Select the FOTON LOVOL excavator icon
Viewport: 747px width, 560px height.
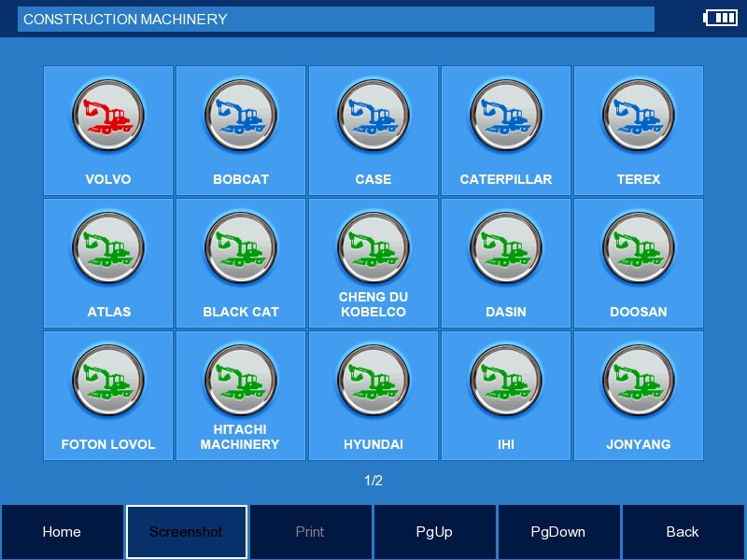tap(108, 380)
